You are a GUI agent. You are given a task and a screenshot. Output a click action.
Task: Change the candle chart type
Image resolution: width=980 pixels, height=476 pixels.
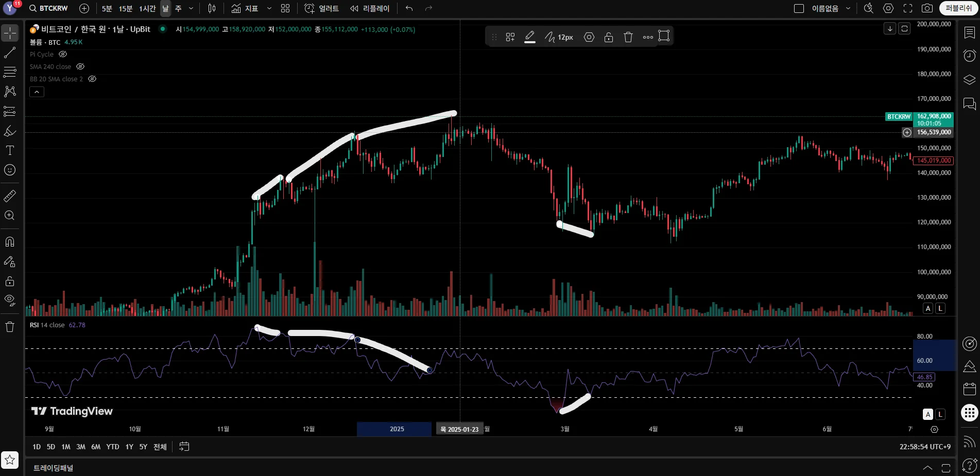(x=212, y=8)
